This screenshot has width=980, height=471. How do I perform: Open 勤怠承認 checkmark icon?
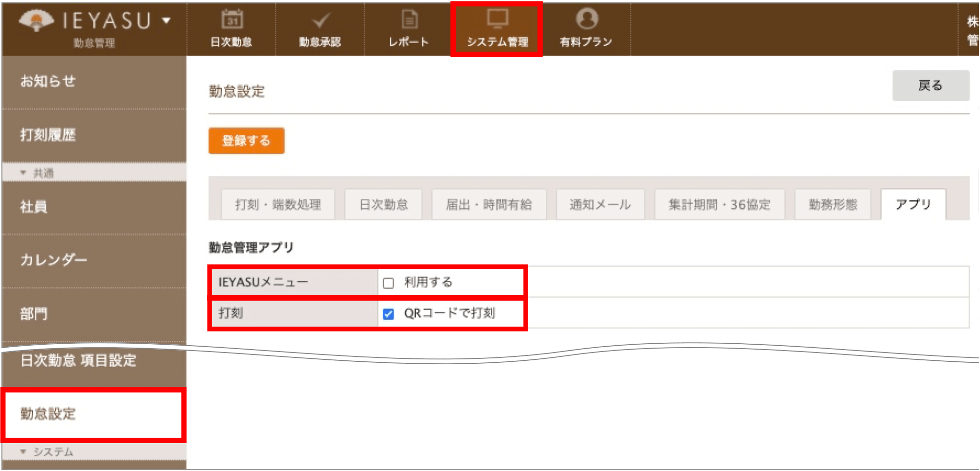pos(321,21)
